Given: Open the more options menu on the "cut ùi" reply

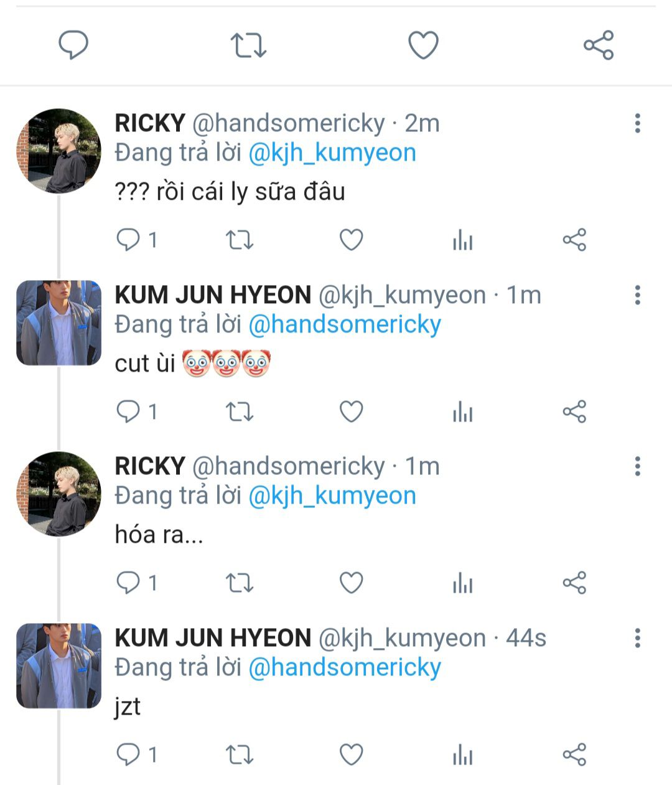Looking at the screenshot, I should point(637,295).
